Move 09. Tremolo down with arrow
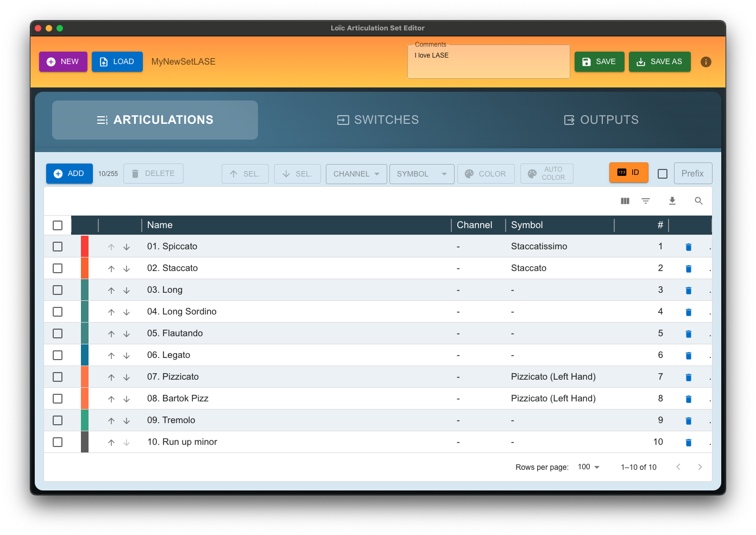Screen dimensions: 756x535 point(127,421)
